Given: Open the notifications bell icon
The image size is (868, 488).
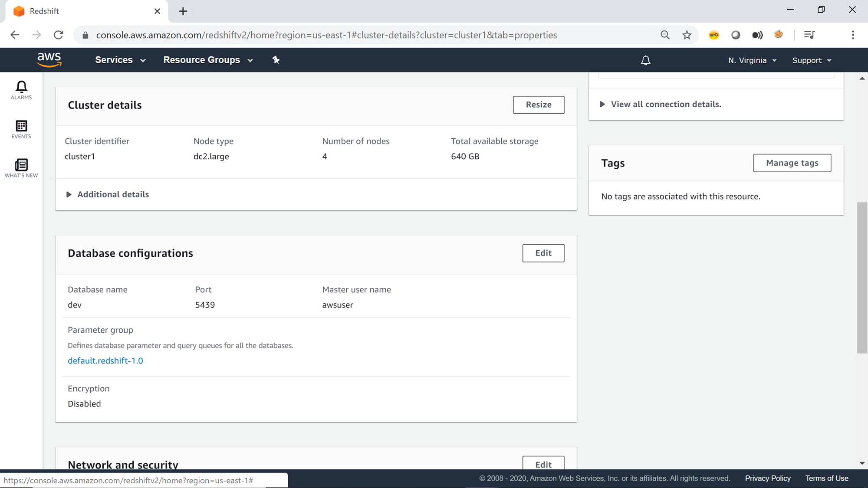Looking at the screenshot, I should point(645,60).
